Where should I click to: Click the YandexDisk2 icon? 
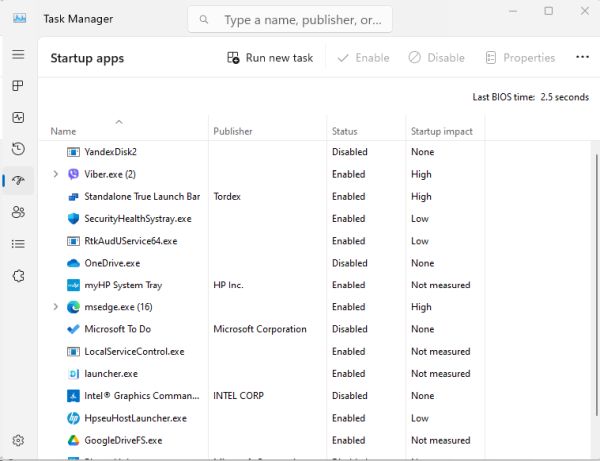[73, 152]
